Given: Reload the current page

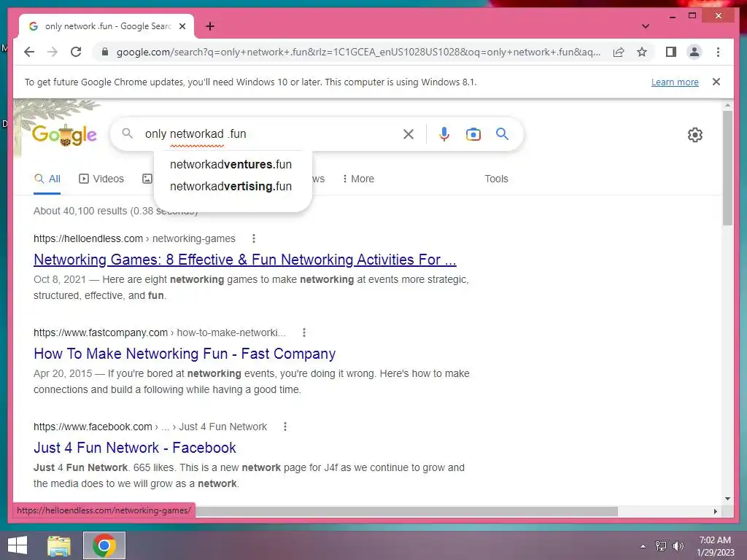Looking at the screenshot, I should 76,52.
